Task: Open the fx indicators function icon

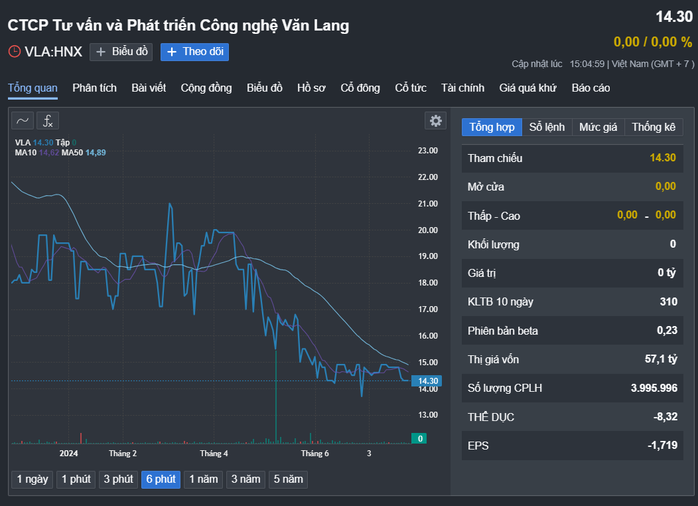Action: click(47, 121)
